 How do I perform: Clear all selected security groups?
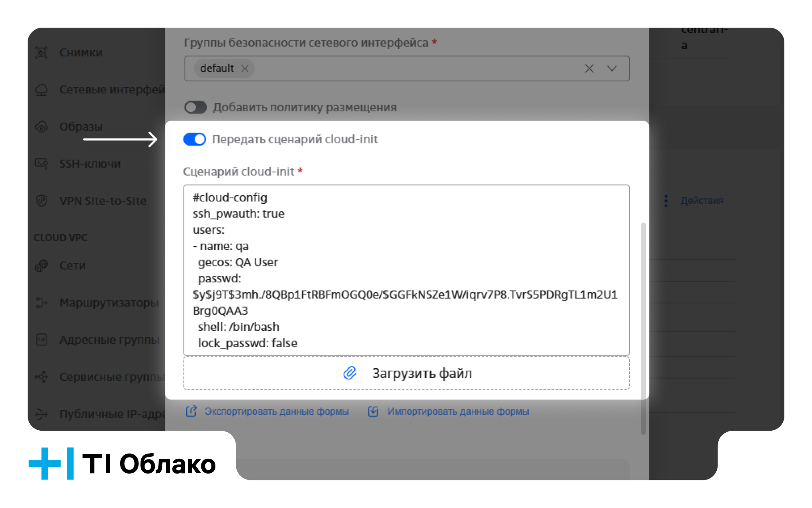click(x=589, y=69)
